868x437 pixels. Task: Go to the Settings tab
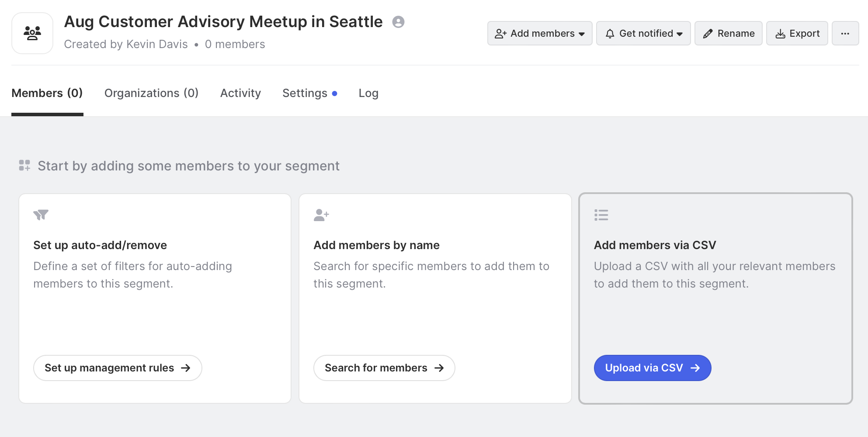(x=305, y=93)
